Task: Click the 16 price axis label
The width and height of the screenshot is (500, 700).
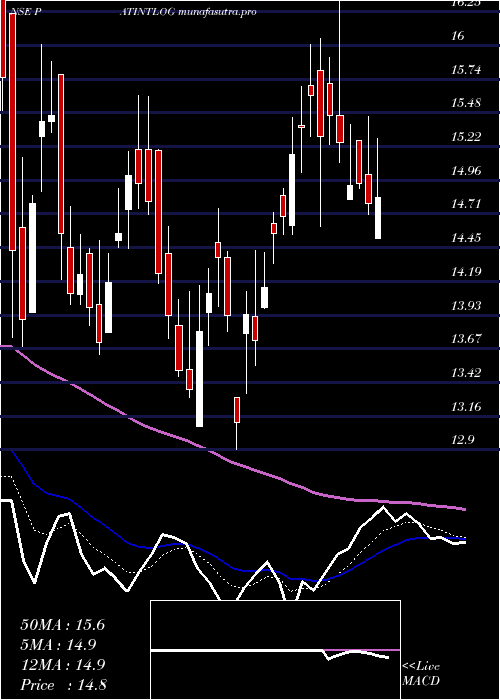Action: (x=458, y=35)
